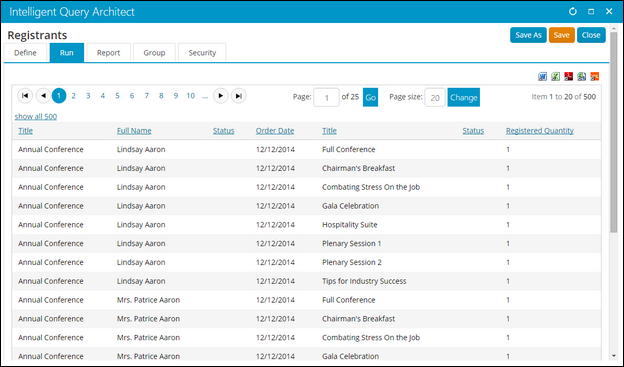Image resolution: width=624 pixels, height=367 pixels.
Task: Go to page 8 of results
Action: tap(161, 96)
